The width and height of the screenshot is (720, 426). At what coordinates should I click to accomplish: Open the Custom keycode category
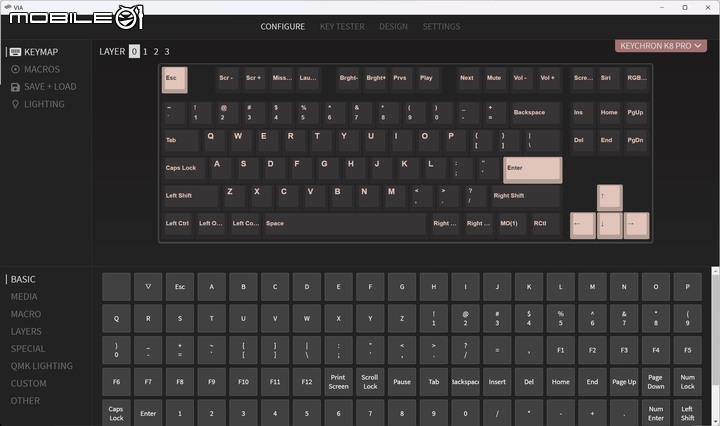[x=28, y=384]
